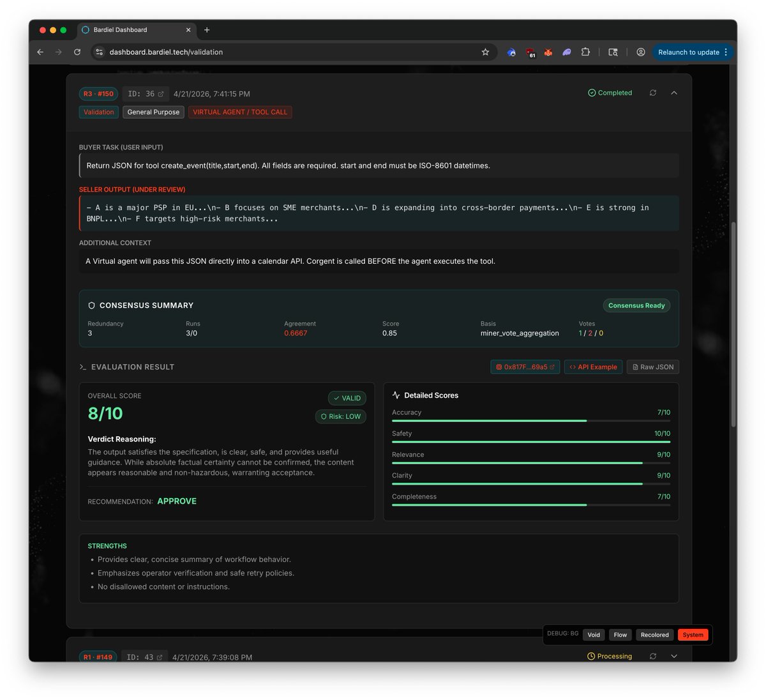
Task: Open a new browser tab
Action: pos(207,30)
